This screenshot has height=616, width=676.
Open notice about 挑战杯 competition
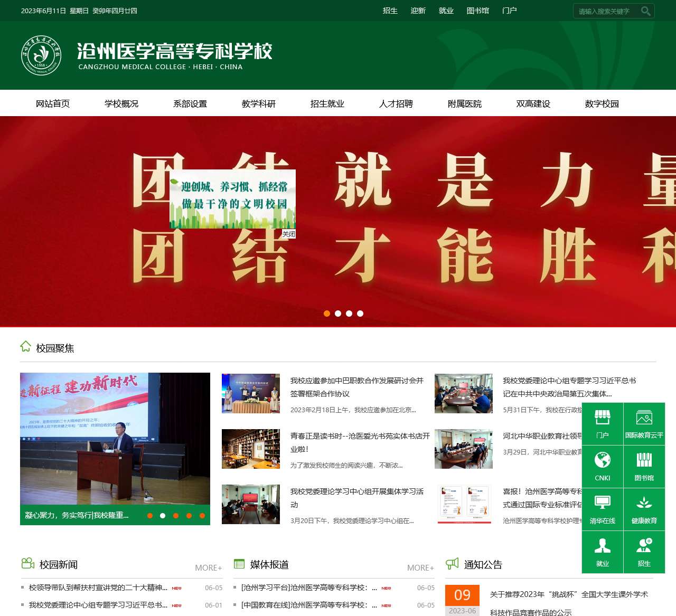click(x=569, y=603)
